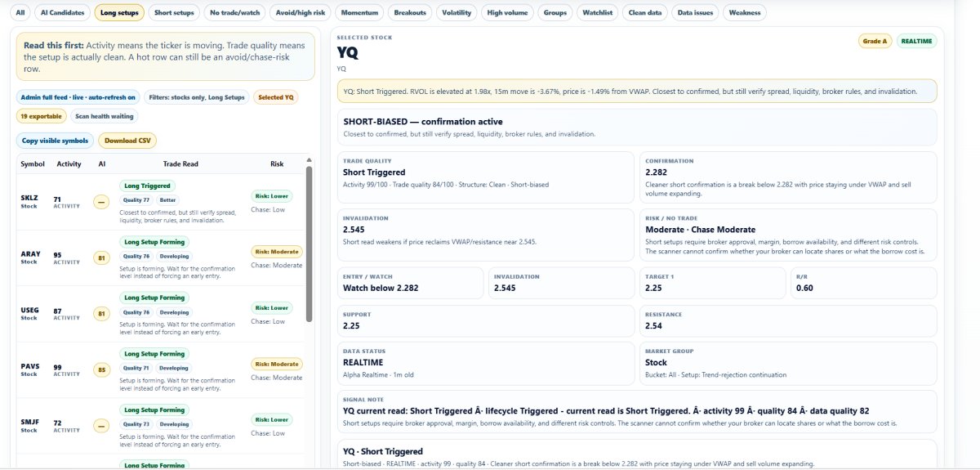
Task: Show the Watchlist filter
Action: [x=597, y=12]
